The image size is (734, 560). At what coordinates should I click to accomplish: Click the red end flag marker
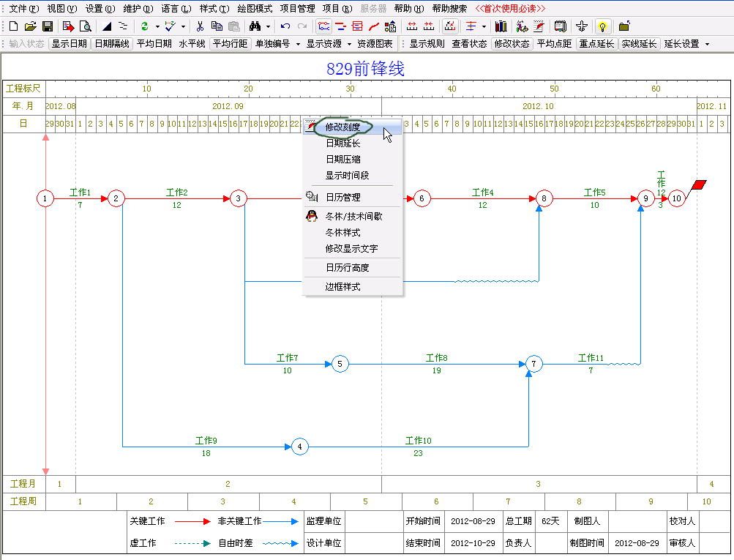(x=698, y=185)
